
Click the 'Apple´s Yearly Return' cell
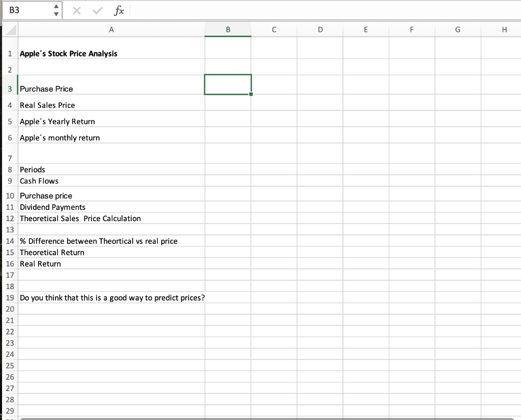tap(111, 119)
